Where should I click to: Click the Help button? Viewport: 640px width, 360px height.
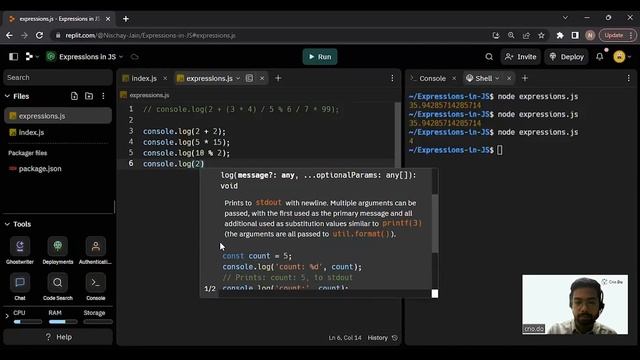[x=58, y=337]
